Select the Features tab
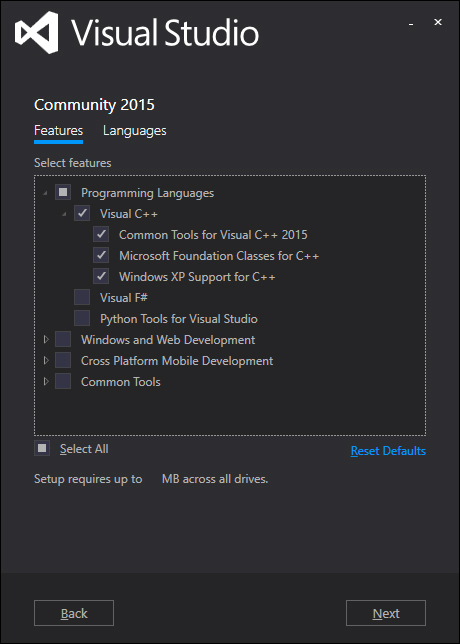 [58, 131]
